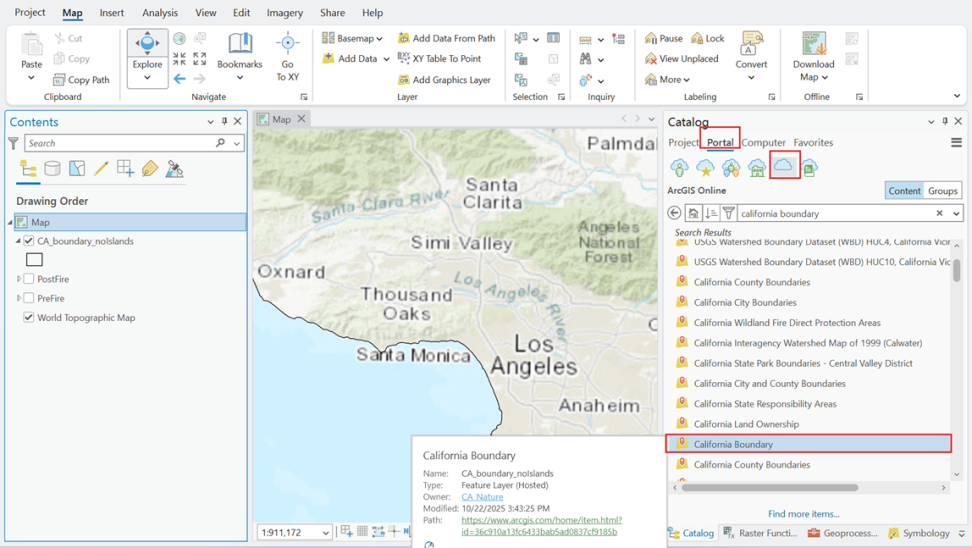Collapse the CA_boundary_noIslands layer
This screenshot has width=972, height=548.
coord(18,241)
